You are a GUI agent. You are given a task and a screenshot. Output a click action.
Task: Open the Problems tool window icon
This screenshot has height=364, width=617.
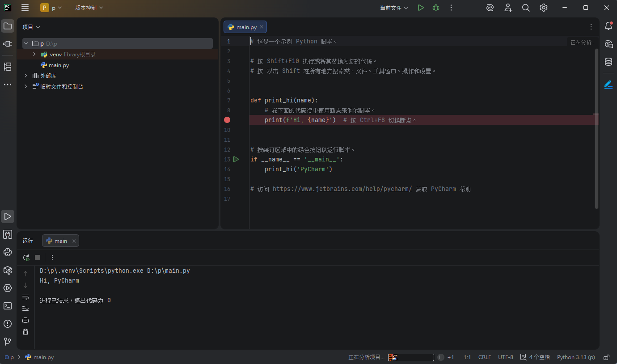pos(8,324)
